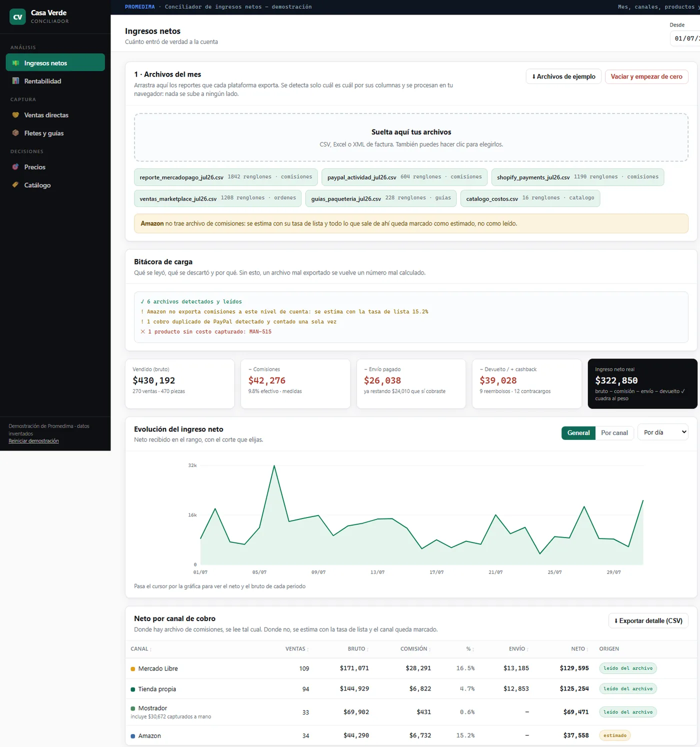
Task: Click the Fletes y guías box icon
Action: [x=15, y=133]
